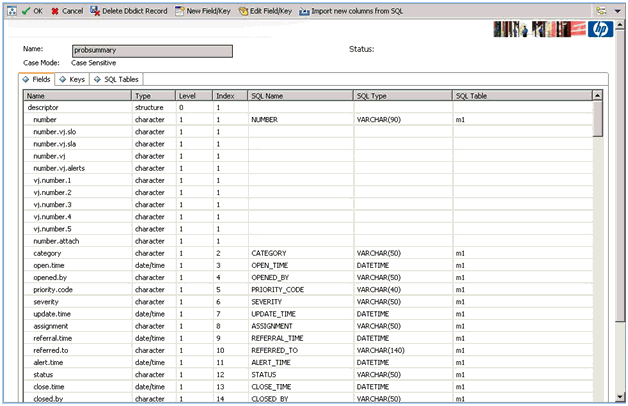Click the VARCHAR(40) SQL type cell

click(x=378, y=289)
